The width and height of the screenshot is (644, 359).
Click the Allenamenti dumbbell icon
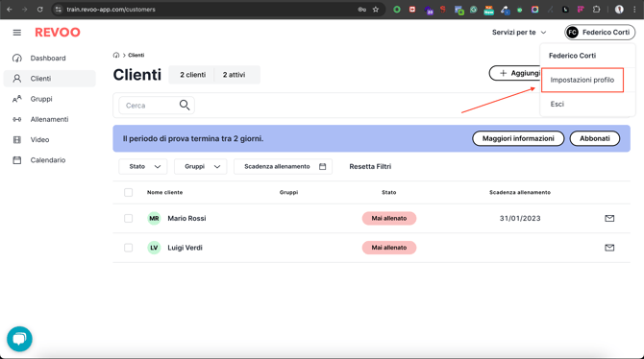[17, 119]
